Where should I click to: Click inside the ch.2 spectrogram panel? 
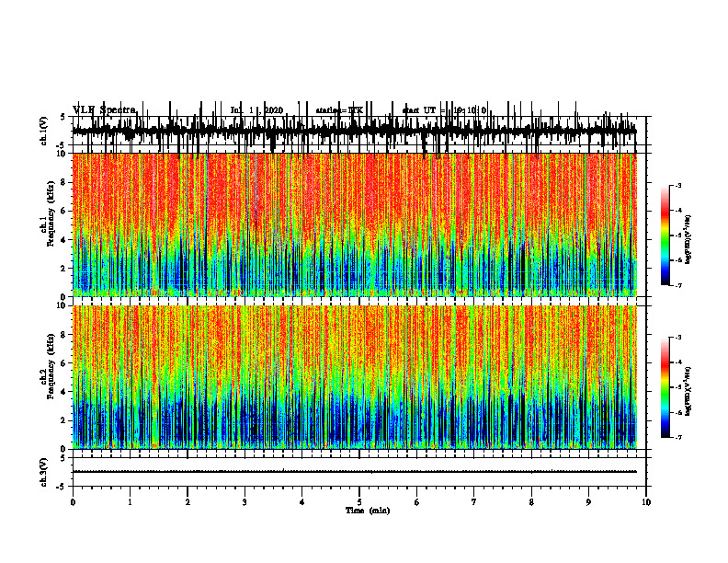(355, 377)
